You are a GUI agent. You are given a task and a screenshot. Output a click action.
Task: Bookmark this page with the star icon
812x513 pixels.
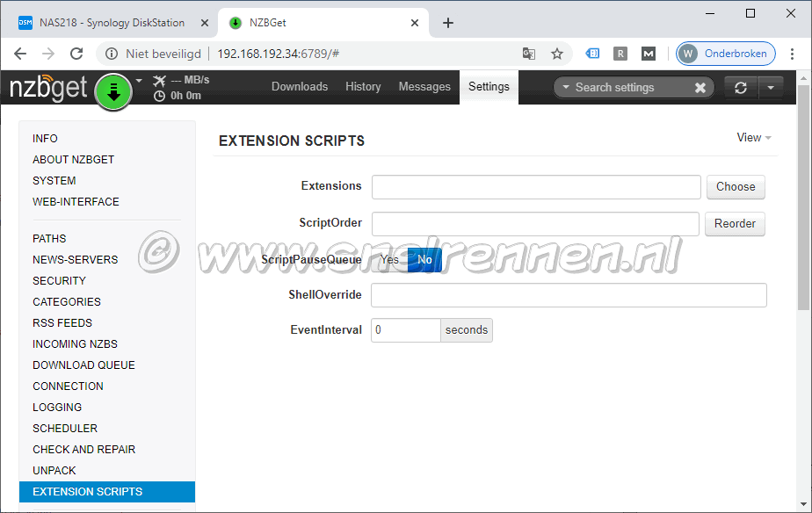[x=556, y=54]
